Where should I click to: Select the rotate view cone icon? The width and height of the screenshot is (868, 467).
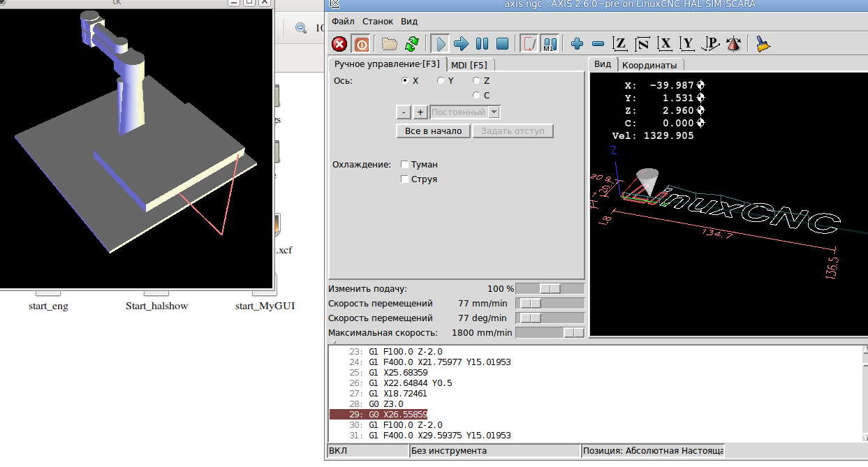click(733, 44)
